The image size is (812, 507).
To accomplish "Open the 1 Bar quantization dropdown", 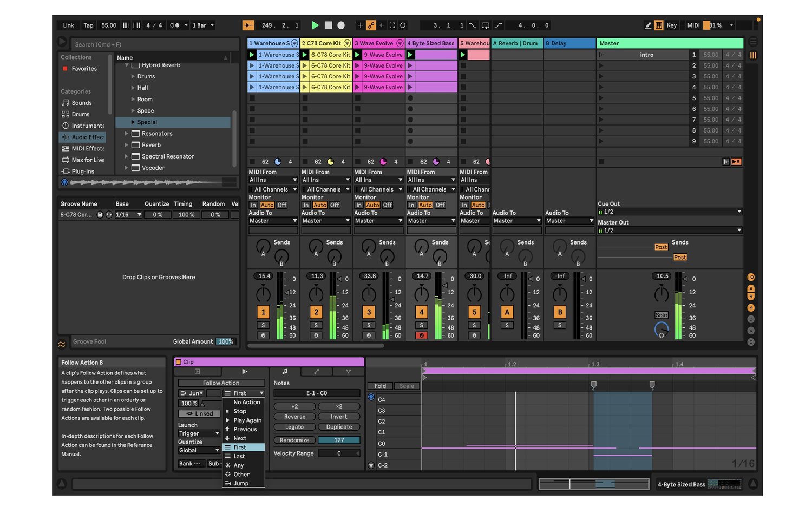I will pos(203,25).
